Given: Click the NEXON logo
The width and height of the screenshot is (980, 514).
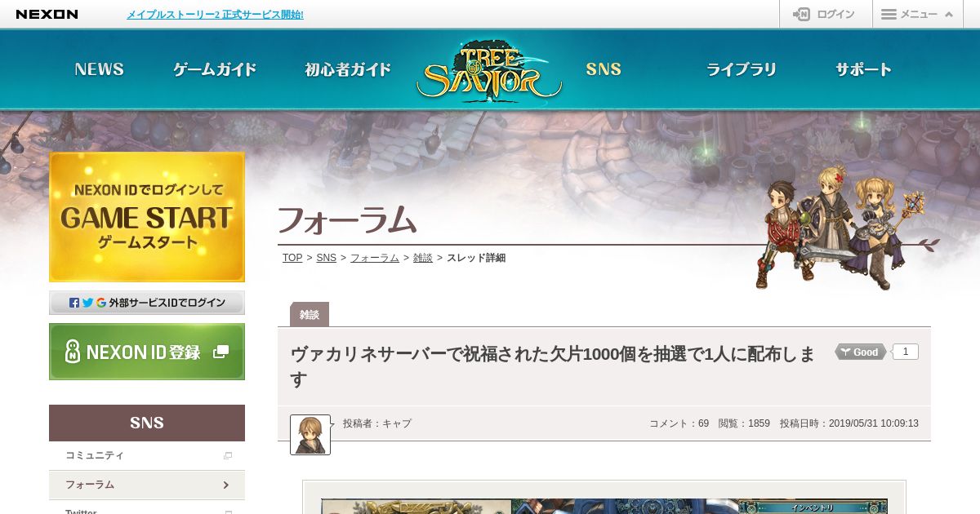Looking at the screenshot, I should pos(47,14).
